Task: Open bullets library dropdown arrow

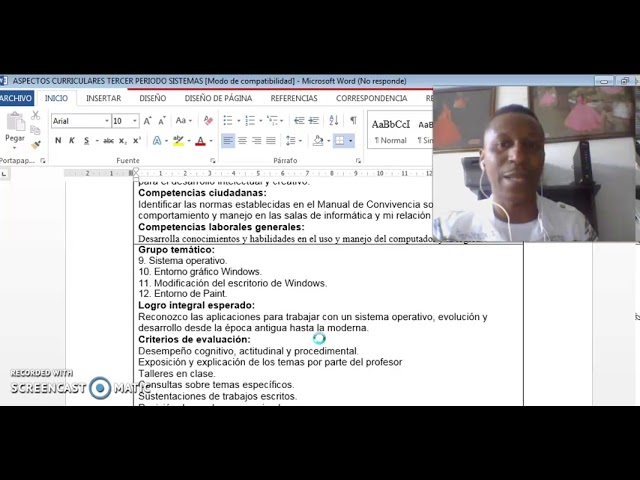Action: 239,121
